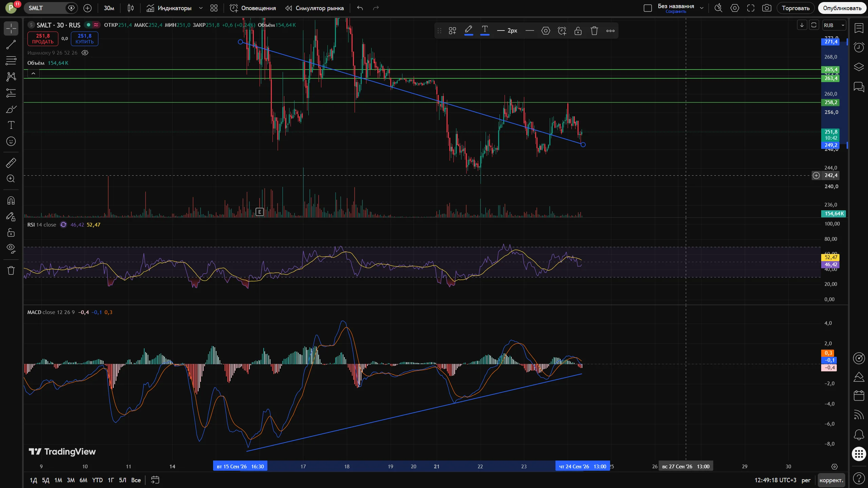Open the object tree layers panel
868x488 pixels.
coord(859,67)
